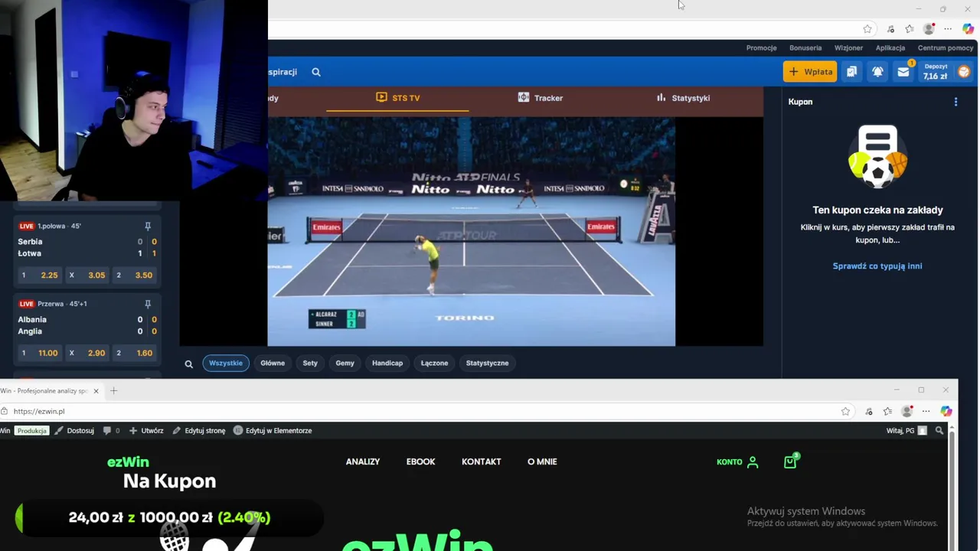Select the Główne market filter
Viewport: 980px width, 551px height.
pos(273,364)
